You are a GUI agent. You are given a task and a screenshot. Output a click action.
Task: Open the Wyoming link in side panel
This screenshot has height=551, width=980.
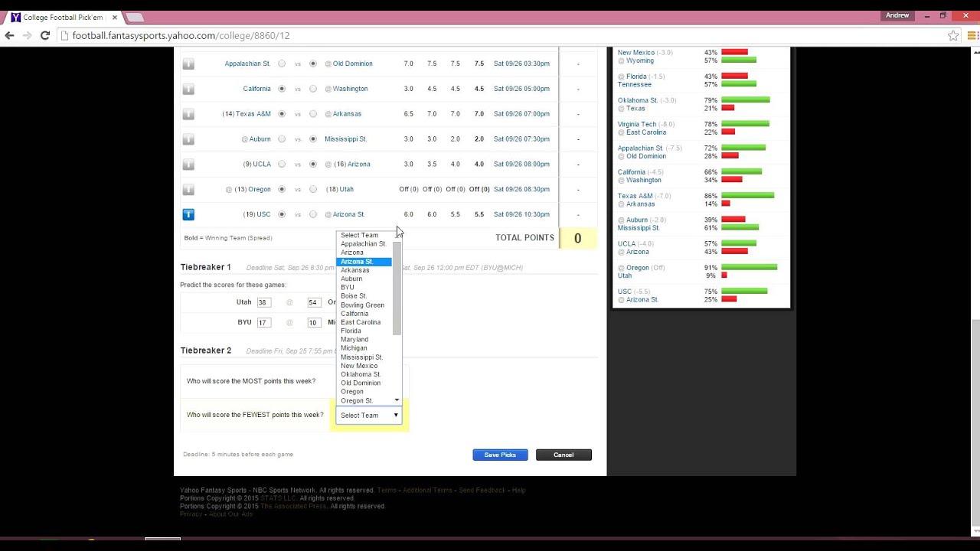coord(640,60)
